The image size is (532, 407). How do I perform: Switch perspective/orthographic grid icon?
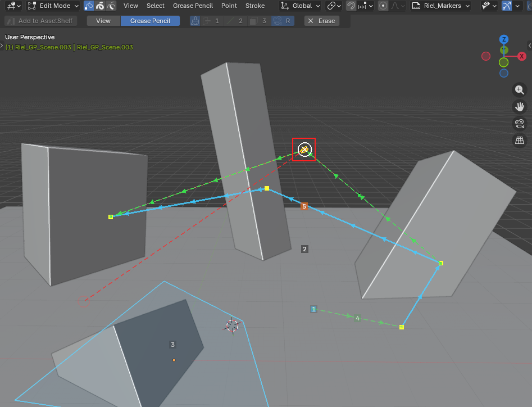(520, 140)
